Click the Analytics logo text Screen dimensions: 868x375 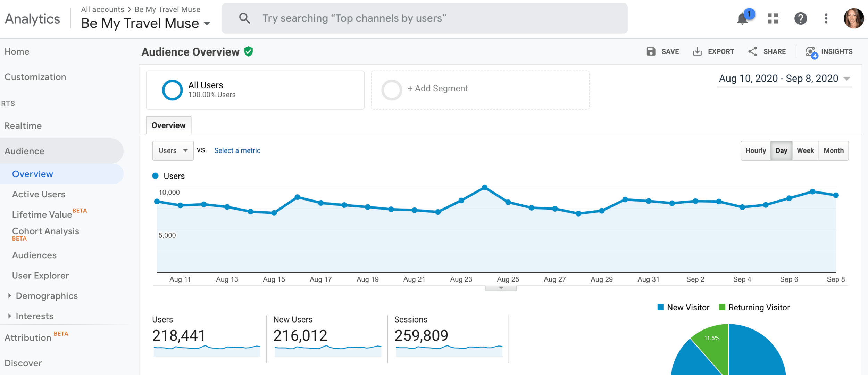point(32,19)
